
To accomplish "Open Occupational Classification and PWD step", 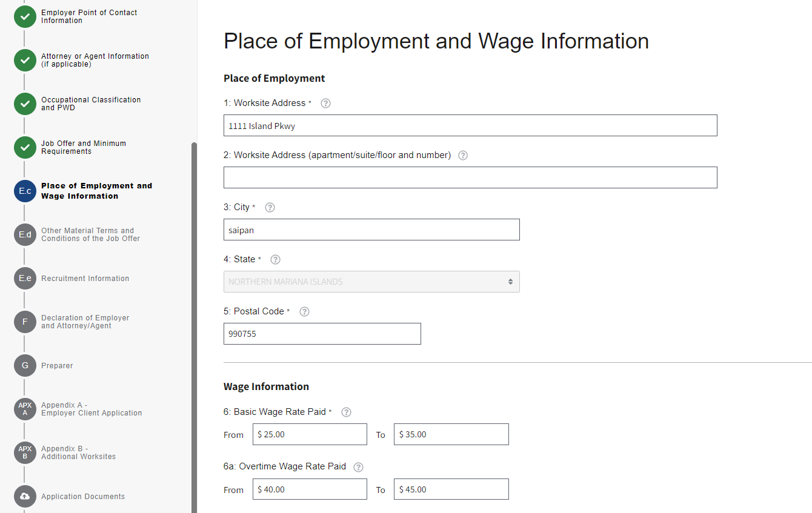I will pos(90,104).
